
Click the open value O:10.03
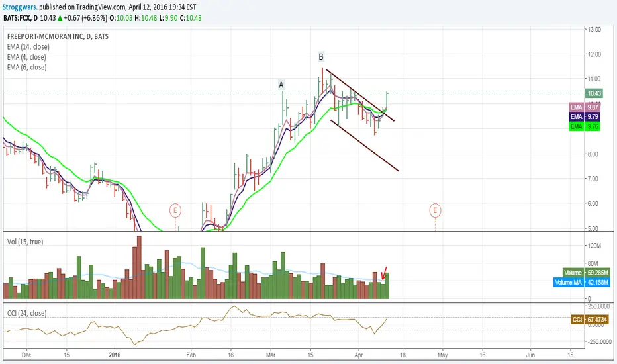(x=120, y=18)
